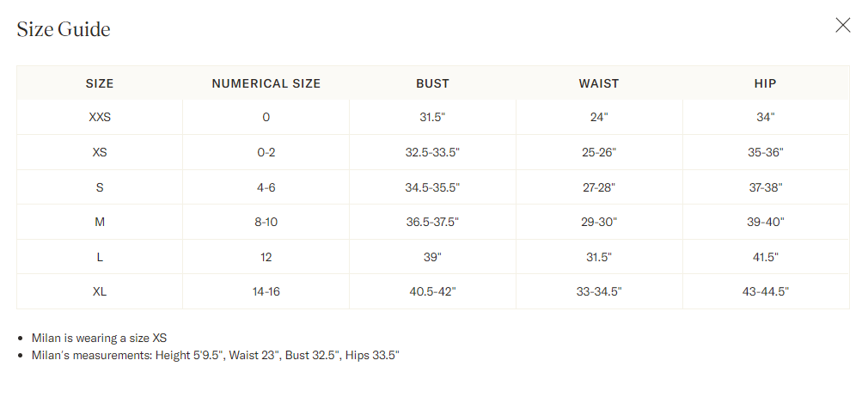
Task: Click the numerical size 8-10 cell
Action: point(266,222)
